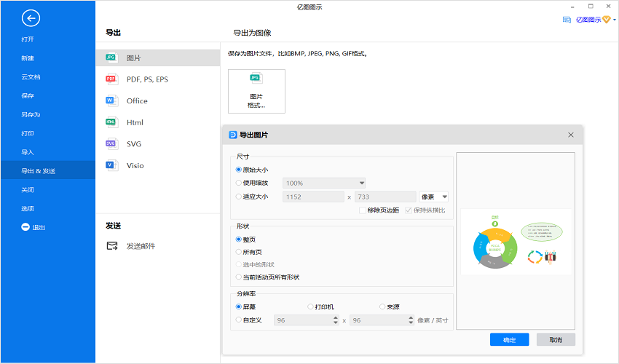619x364 pixels.
Task: Click the 亿图图示 account link
Action: (588, 20)
